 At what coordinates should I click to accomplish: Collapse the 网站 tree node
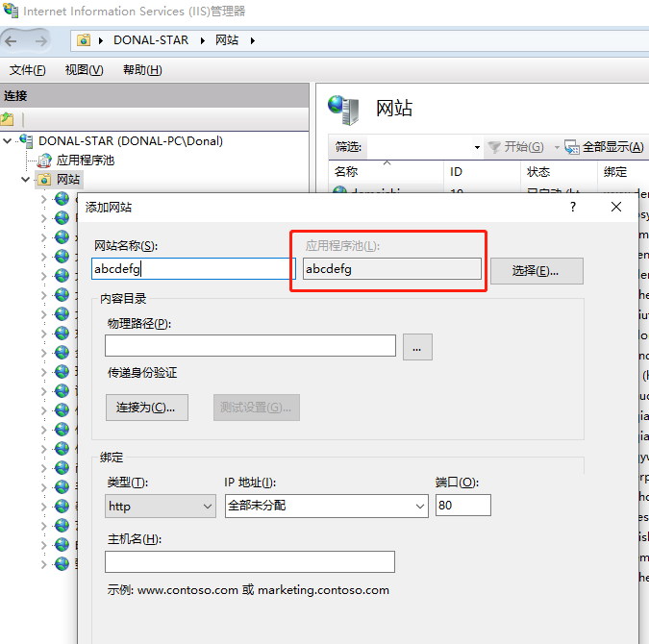[x=26, y=180]
